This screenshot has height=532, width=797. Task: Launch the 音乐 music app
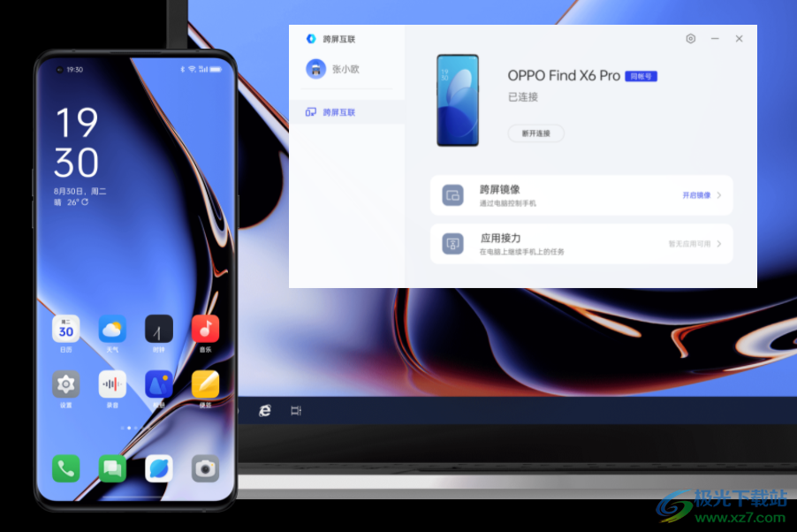coord(204,329)
